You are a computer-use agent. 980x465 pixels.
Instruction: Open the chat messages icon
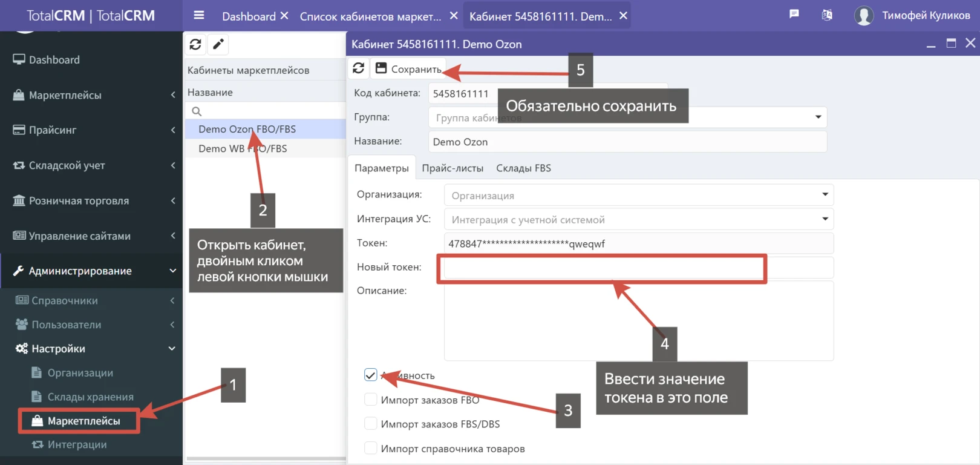[x=794, y=15]
